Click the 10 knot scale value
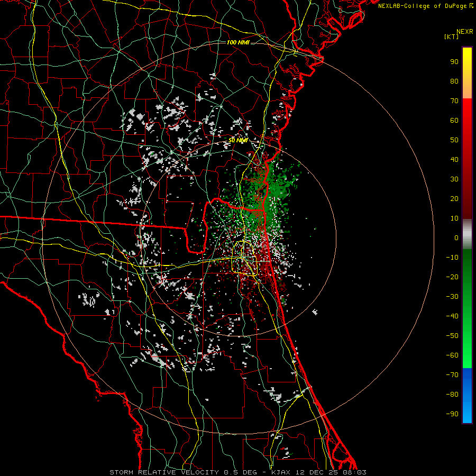Screen dimensions: 476x476 click(x=454, y=218)
